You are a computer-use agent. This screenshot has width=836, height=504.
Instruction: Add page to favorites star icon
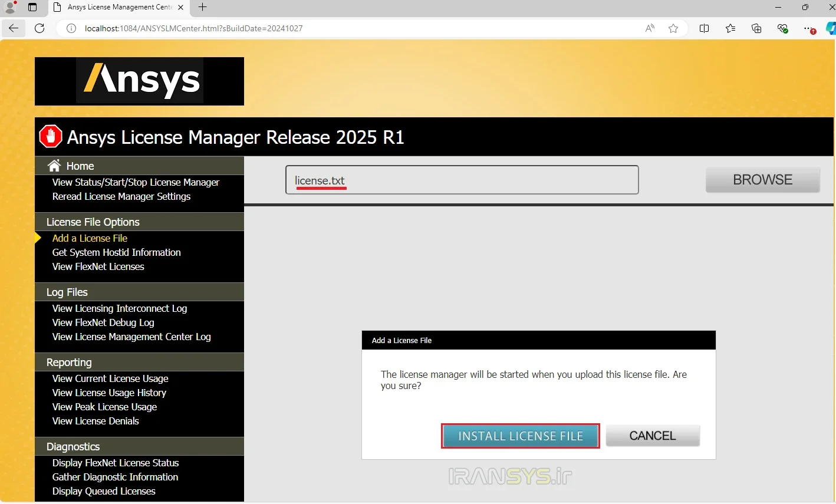pos(673,28)
